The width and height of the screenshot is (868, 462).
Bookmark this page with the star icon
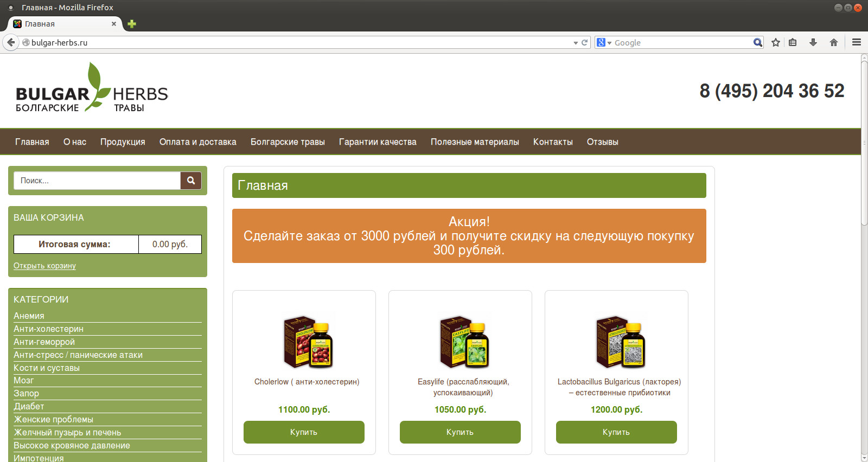pyautogui.click(x=776, y=42)
